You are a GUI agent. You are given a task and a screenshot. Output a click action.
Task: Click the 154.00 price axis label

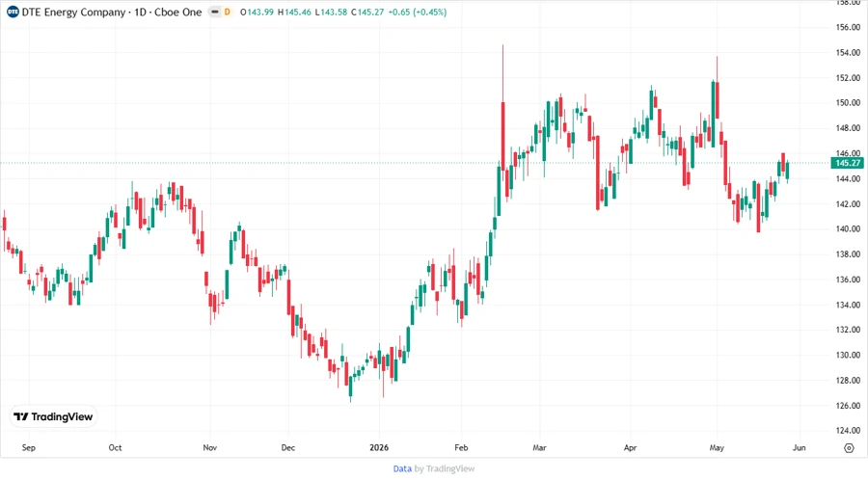(x=848, y=53)
